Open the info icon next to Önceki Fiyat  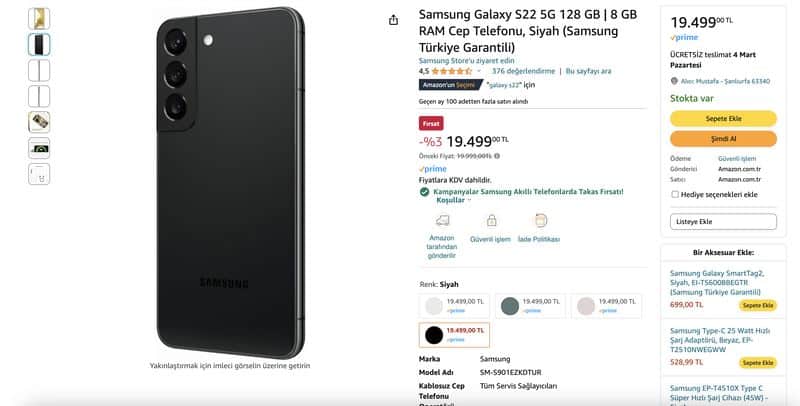[x=497, y=156]
